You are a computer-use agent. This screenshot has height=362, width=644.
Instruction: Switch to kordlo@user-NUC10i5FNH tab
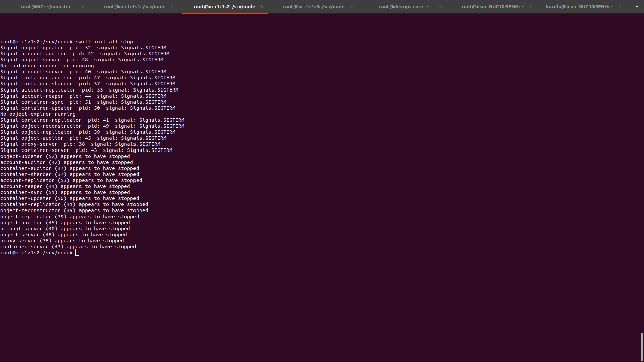tap(580, 7)
